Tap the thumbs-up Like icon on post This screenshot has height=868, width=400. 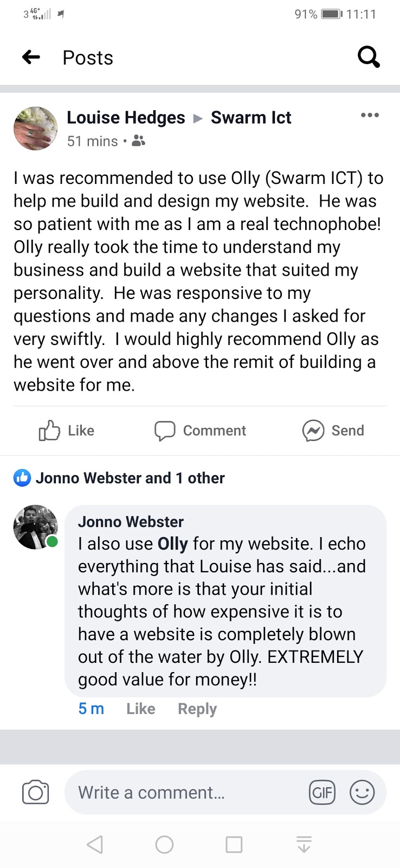[49, 431]
